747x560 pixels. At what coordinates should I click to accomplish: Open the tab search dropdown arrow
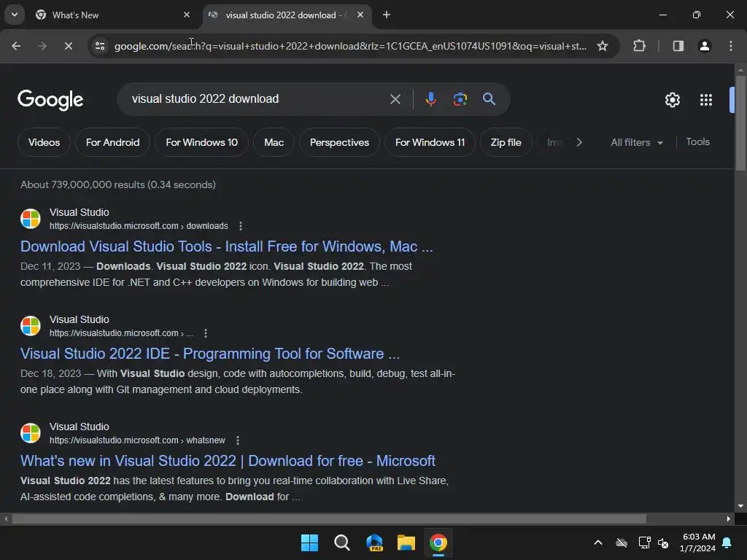15,15
